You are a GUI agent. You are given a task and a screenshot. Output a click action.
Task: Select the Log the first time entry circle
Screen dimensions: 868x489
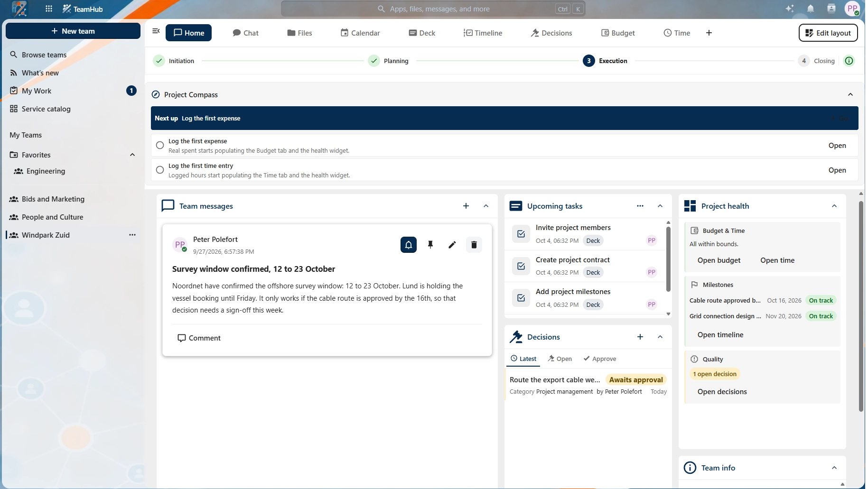(160, 170)
